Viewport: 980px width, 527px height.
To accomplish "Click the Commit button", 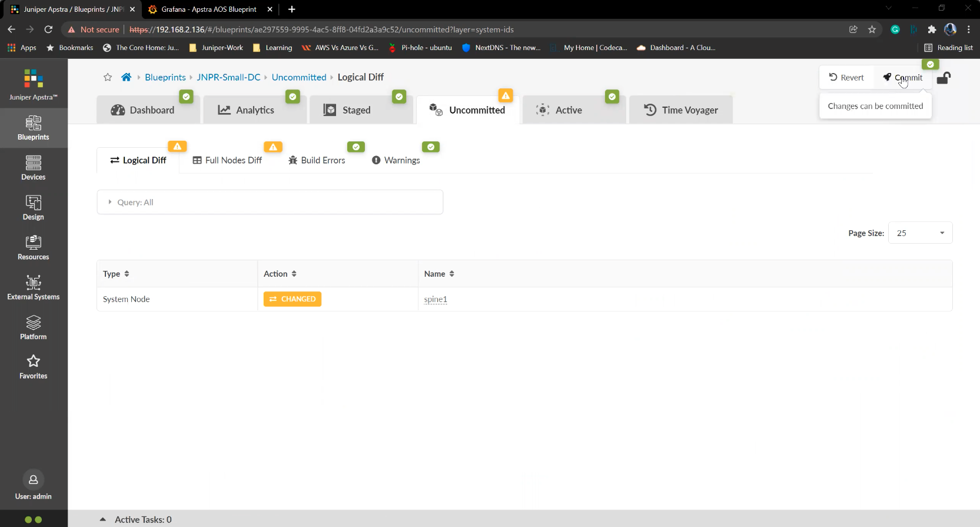I will click(x=903, y=77).
